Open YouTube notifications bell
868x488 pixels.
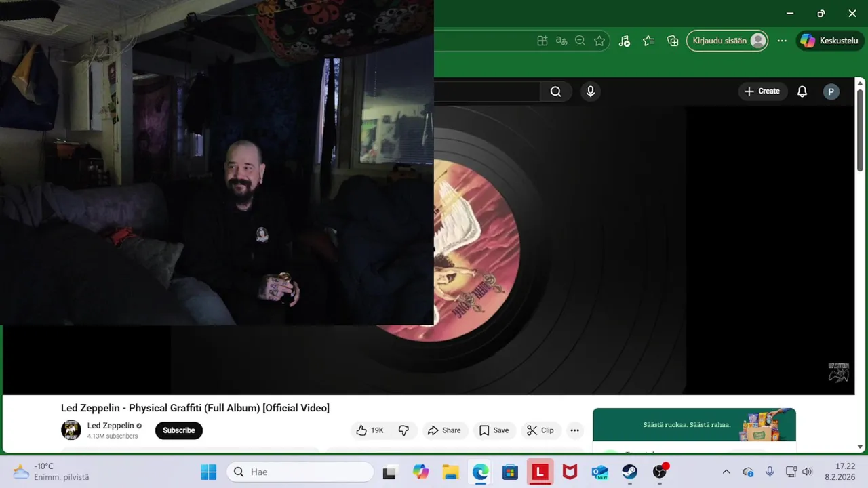pos(802,91)
